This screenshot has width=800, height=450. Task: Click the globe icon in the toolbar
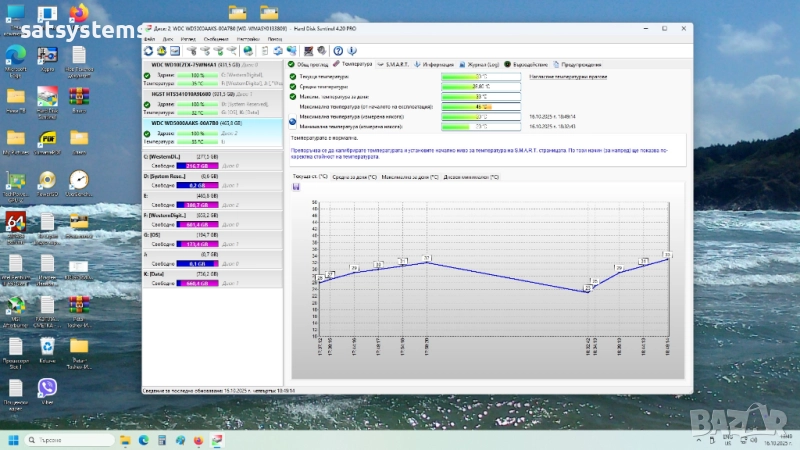point(247,49)
